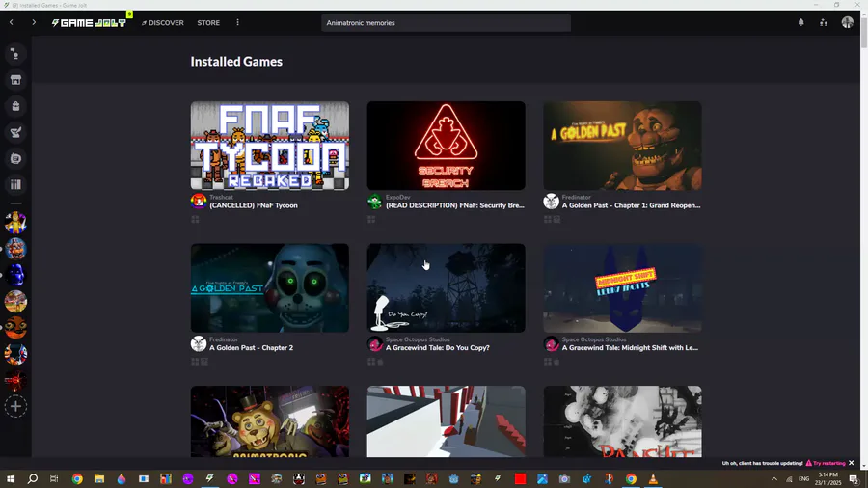Open the home feed sidebar icon

(15, 54)
